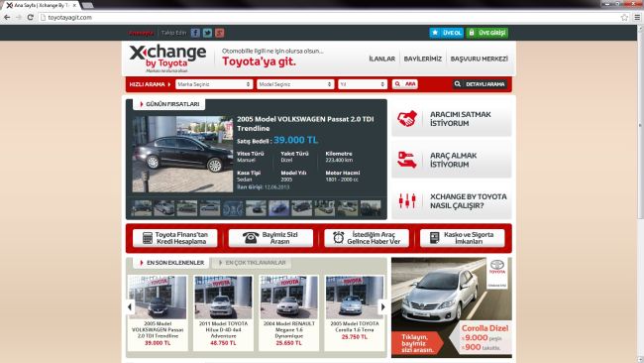Open Kasko ve Sigorta İmkanları
This screenshot has width=644, height=363.
click(462, 238)
